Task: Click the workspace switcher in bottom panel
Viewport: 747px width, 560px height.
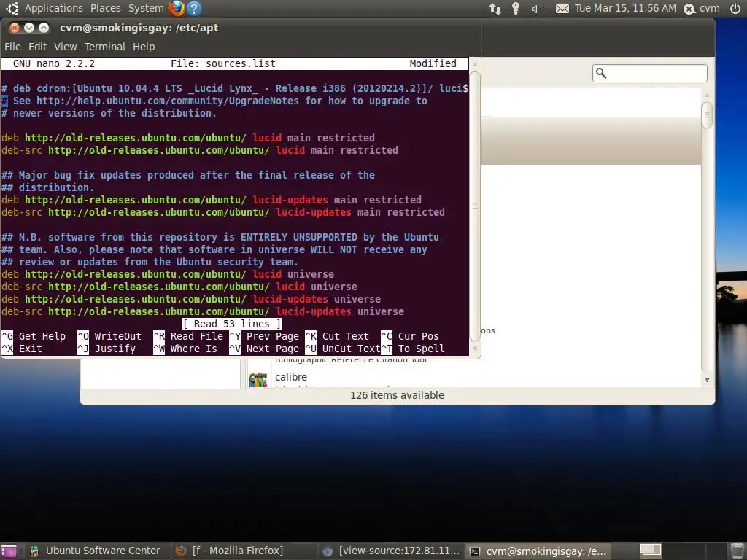Action: point(682,551)
